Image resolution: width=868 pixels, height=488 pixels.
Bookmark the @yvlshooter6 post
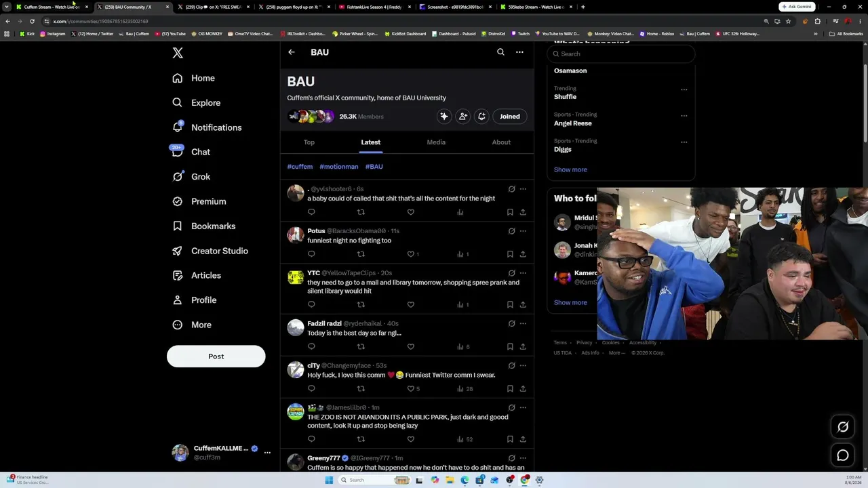click(510, 212)
